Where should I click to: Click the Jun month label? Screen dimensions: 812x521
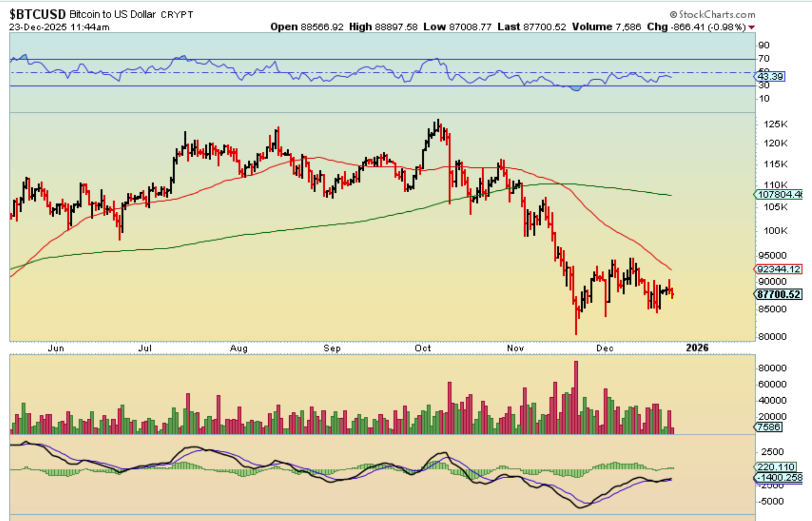[x=56, y=348]
